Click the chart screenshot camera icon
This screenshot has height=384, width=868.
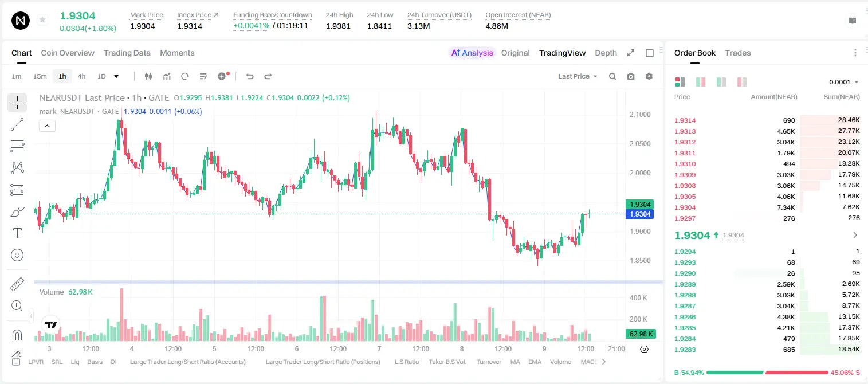pos(631,76)
